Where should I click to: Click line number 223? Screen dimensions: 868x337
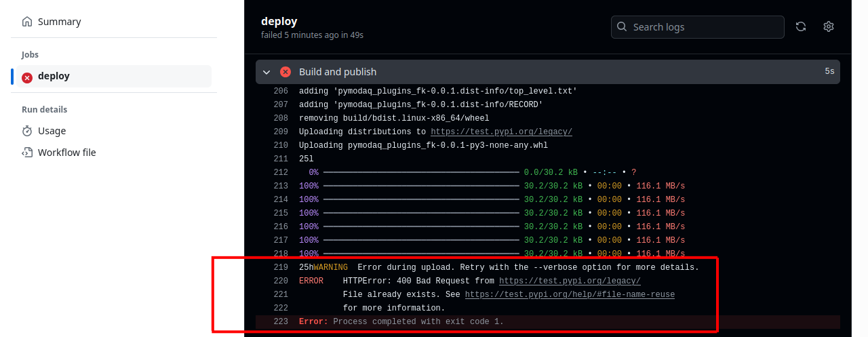click(x=280, y=321)
